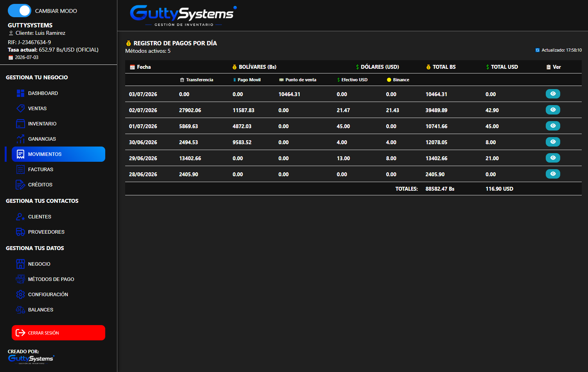View payment details for 01/07/2026
Viewport: 588px width, 372px height.
point(553,126)
